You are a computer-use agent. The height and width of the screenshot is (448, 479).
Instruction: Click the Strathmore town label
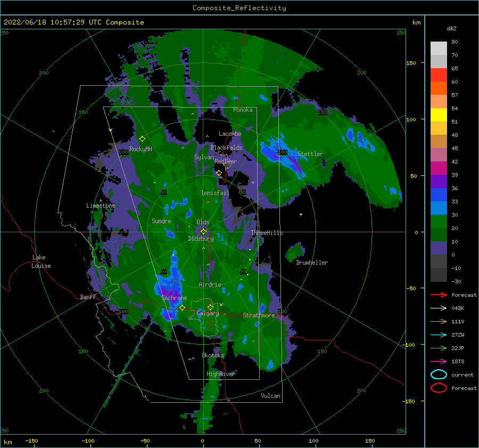pos(259,315)
